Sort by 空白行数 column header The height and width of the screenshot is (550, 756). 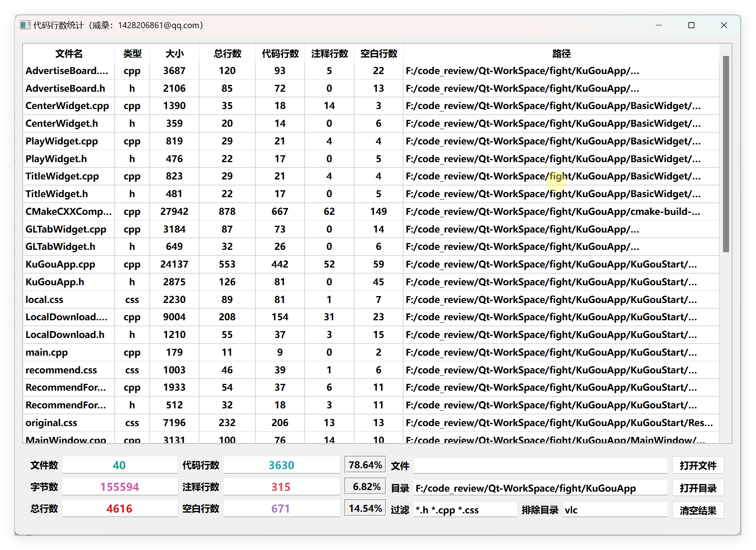379,54
